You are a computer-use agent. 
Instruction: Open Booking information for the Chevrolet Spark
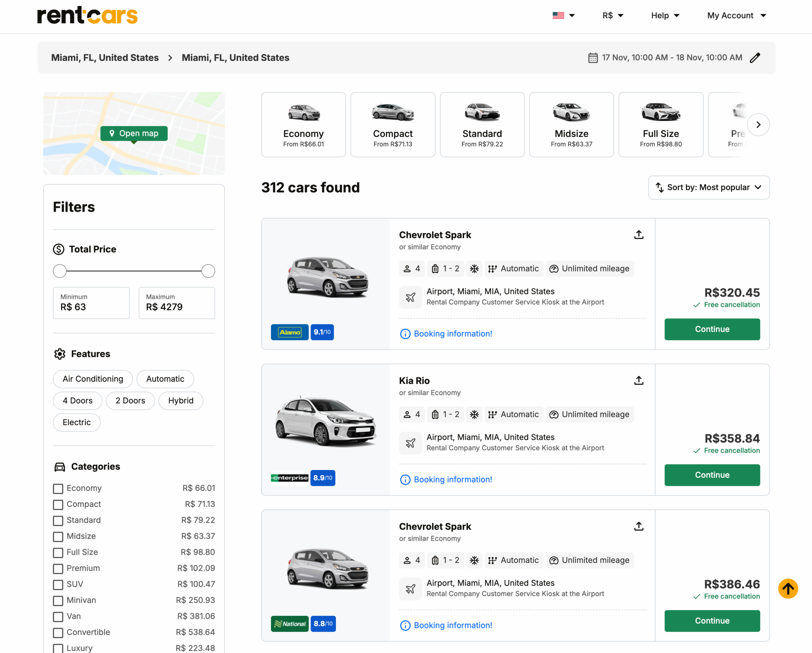(453, 334)
